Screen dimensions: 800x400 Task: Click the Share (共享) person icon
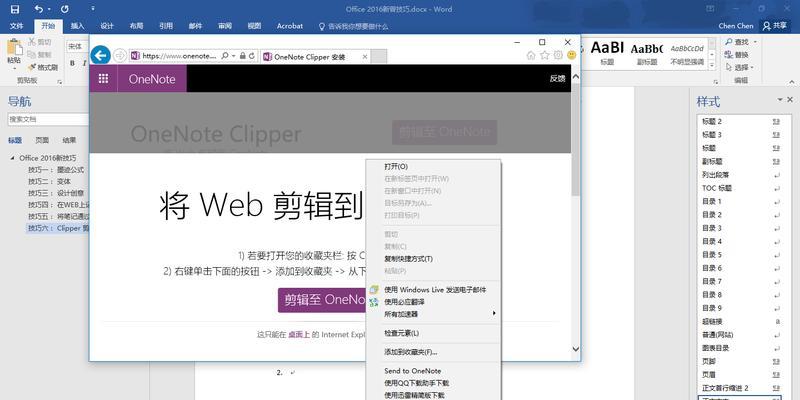(x=766, y=26)
